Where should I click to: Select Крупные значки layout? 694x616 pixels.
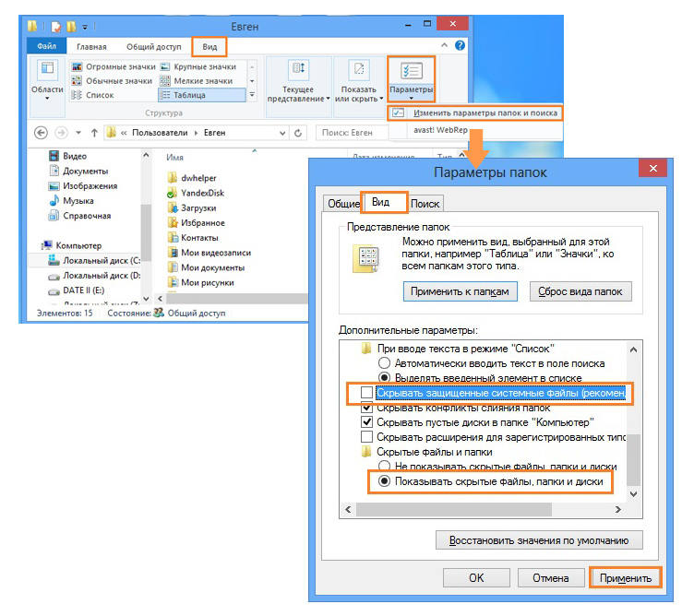point(197,66)
